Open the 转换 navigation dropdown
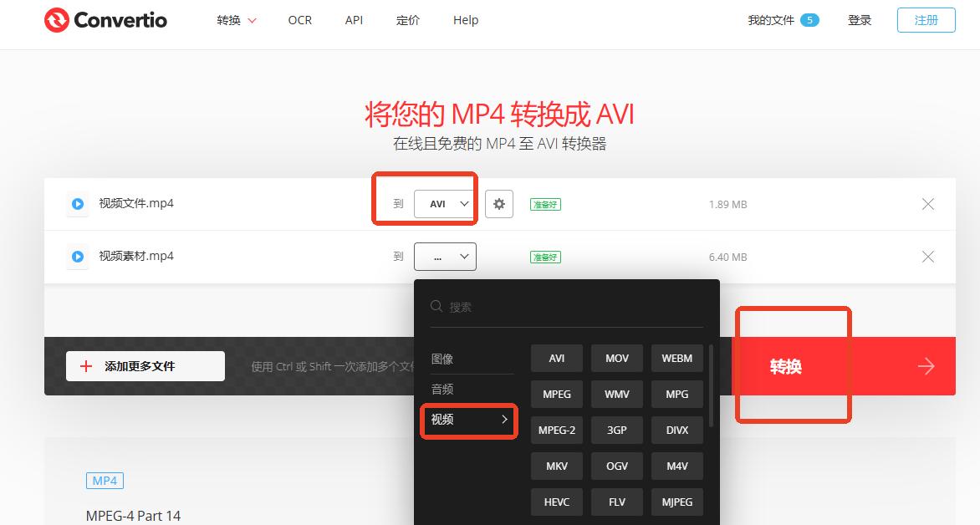 [x=227, y=20]
